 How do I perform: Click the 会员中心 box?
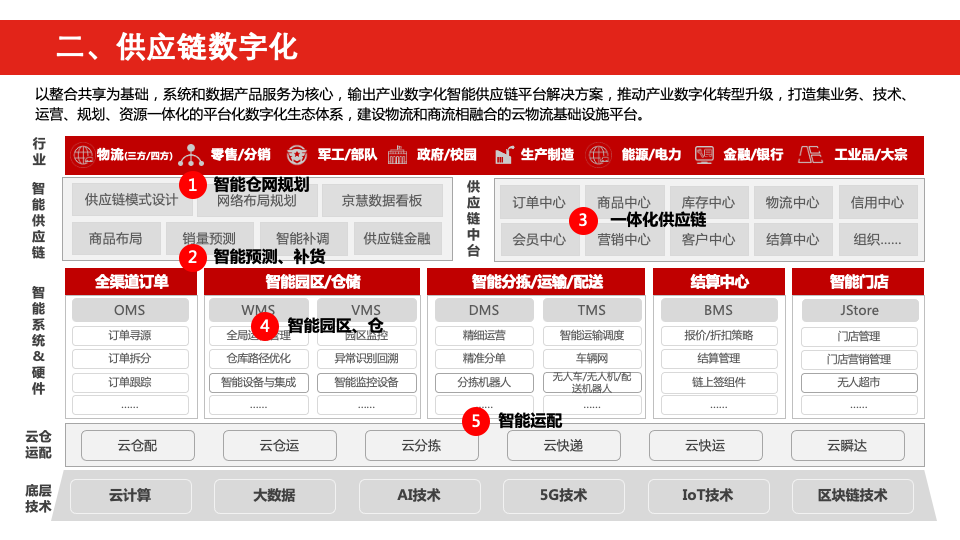click(x=539, y=239)
